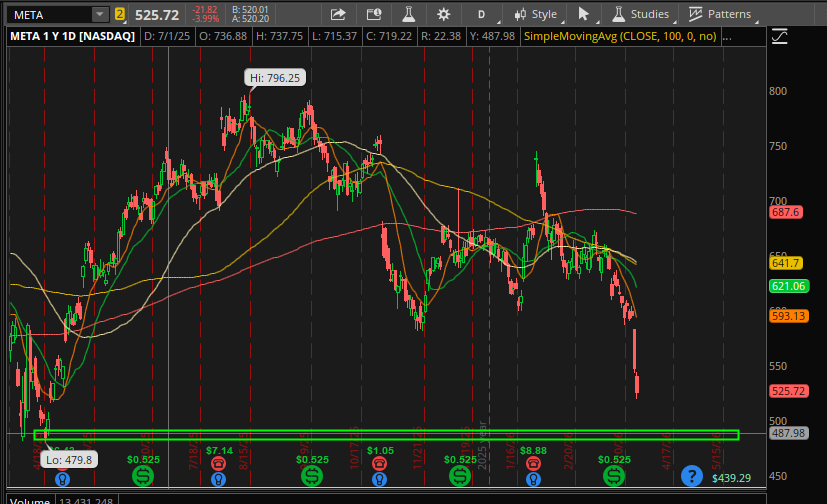The width and height of the screenshot is (827, 504).
Task: Click the lightbulb icon under $1.05 earnings
Action: 379,479
